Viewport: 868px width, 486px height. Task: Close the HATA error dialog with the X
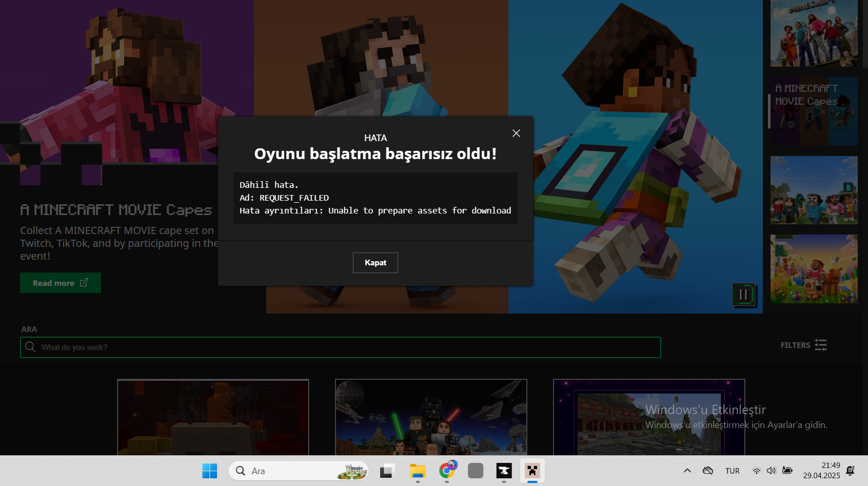516,133
